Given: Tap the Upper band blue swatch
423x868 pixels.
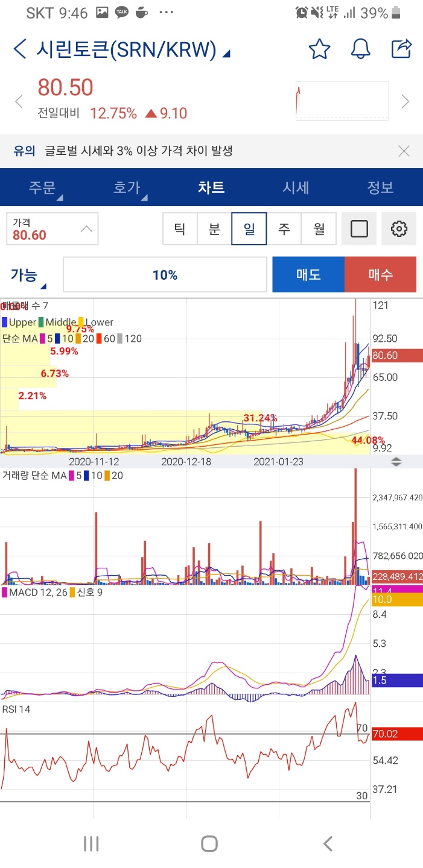Looking at the screenshot, I should click(5, 322).
